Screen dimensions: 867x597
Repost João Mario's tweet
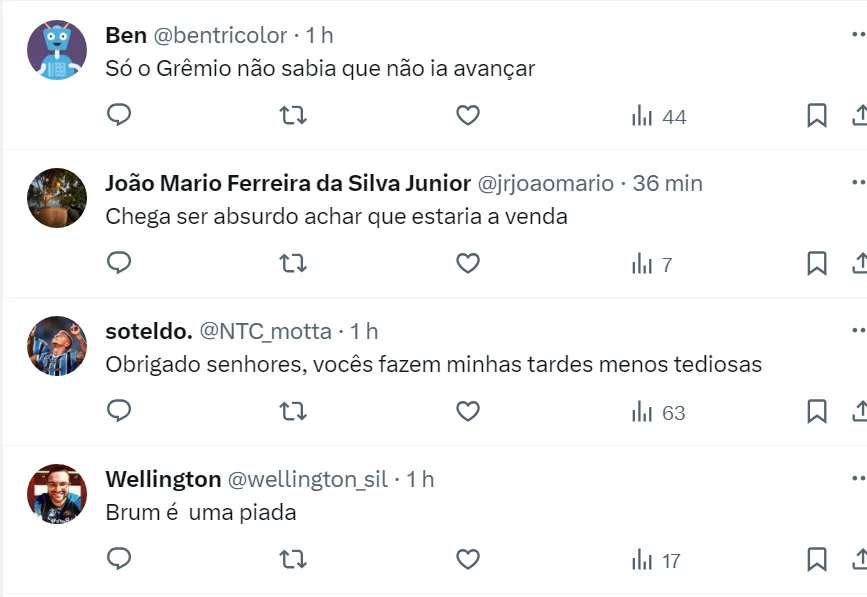293,264
